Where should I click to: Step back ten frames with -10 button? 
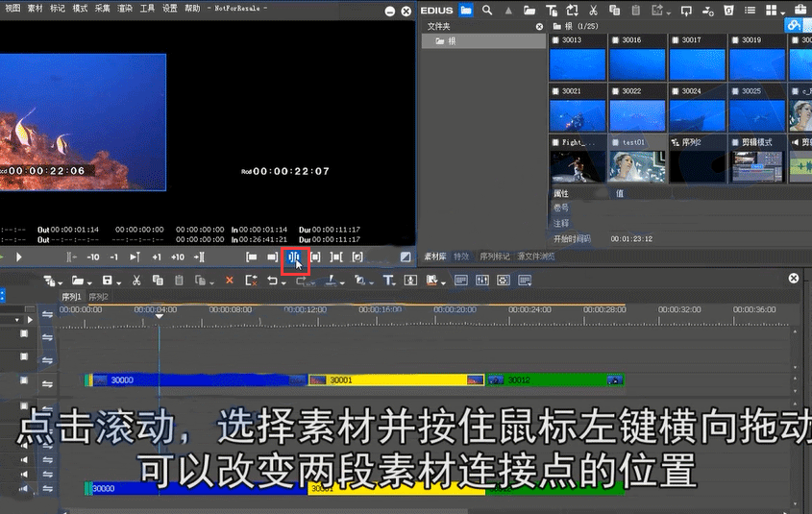click(93, 257)
